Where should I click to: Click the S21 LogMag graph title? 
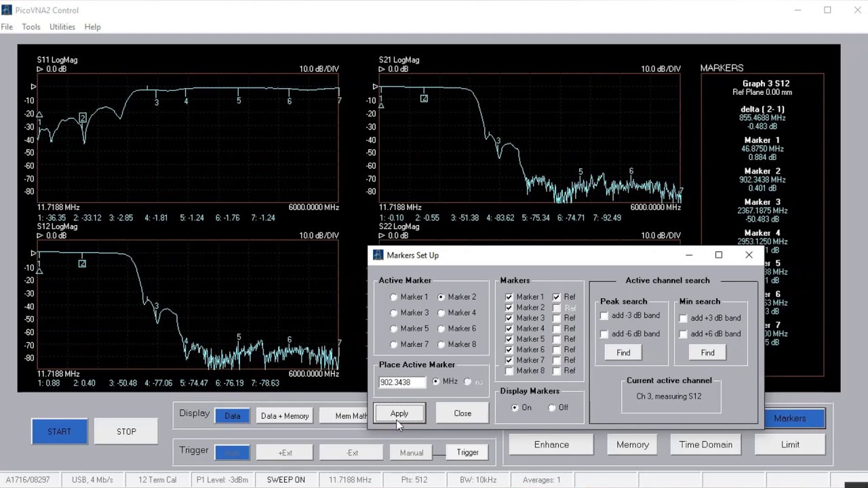[399, 60]
